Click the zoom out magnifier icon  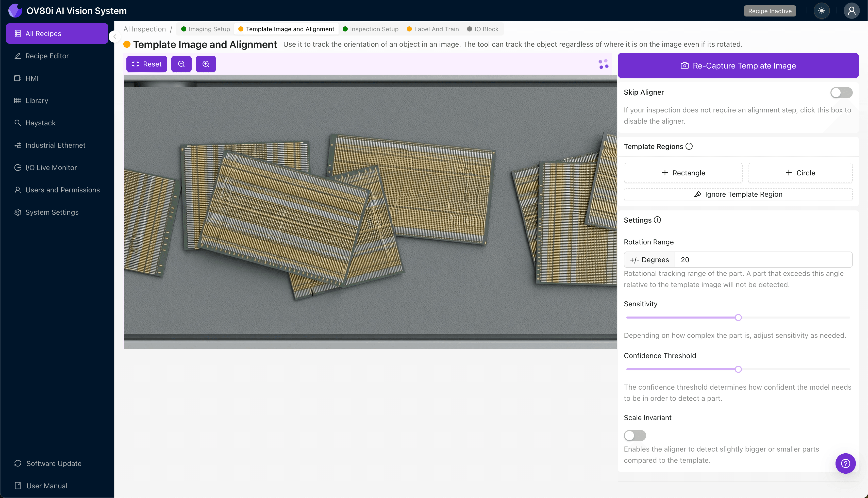coord(181,64)
